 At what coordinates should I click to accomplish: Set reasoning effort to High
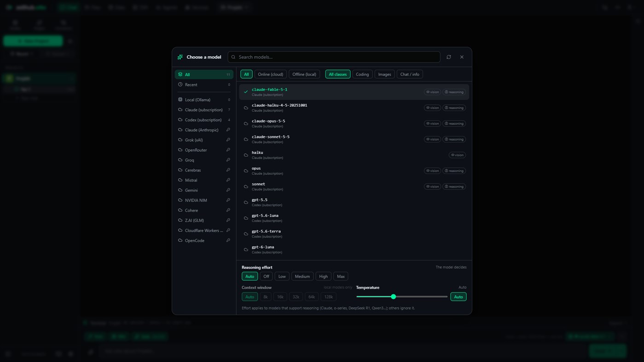323,276
